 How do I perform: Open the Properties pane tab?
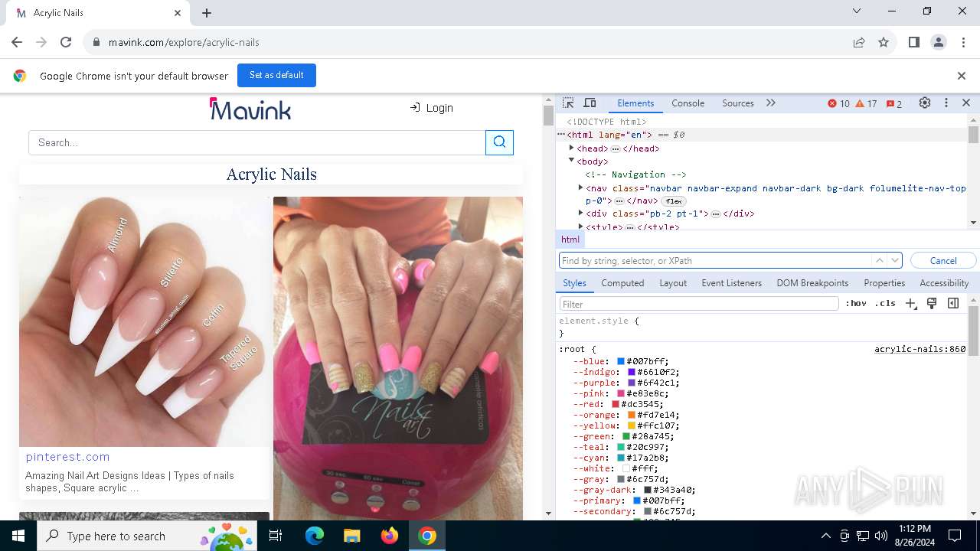tap(884, 283)
